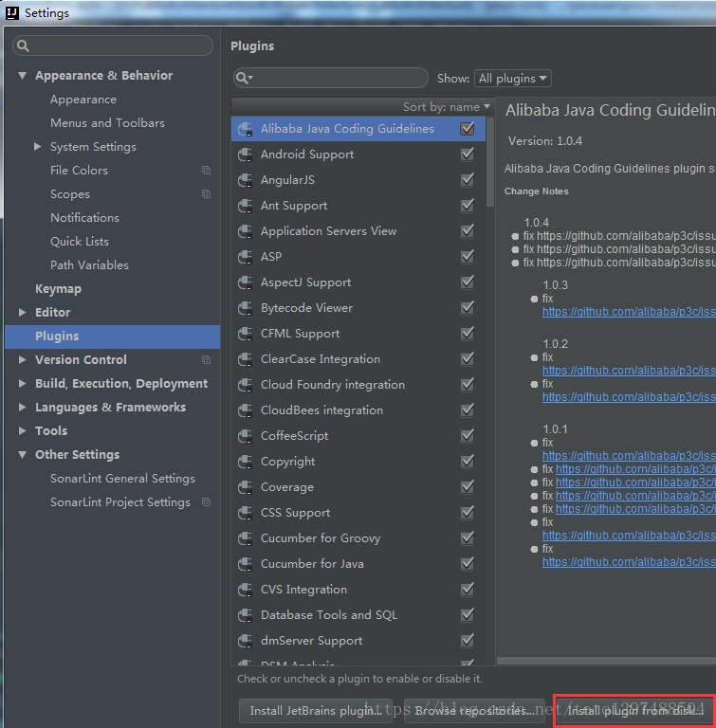Toggle the AngularJS plugin checkbox
The image size is (716, 728).
[468, 180]
